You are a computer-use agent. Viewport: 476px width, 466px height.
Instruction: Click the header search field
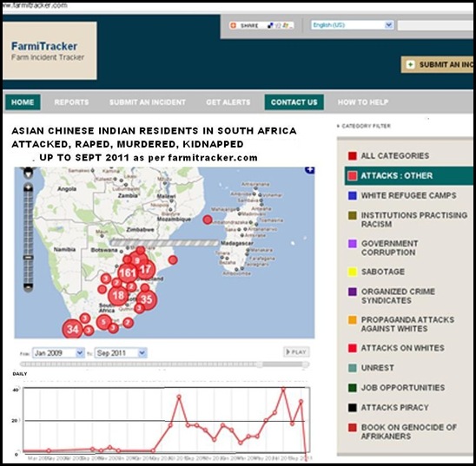[435, 26]
